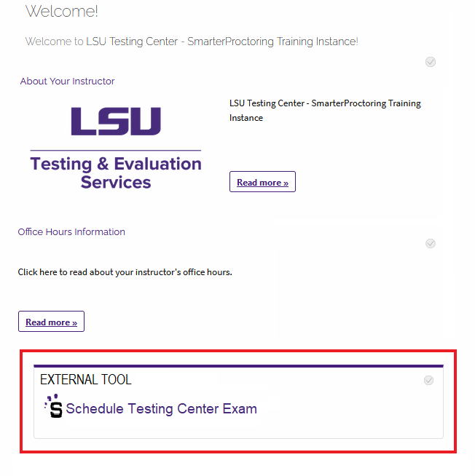This screenshot has width=475, height=476.
Task: Click the Welcome! heading
Action: [x=61, y=12]
